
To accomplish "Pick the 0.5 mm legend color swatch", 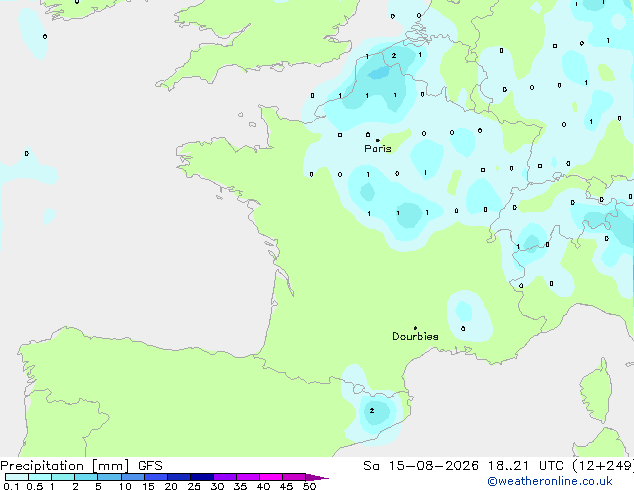I will [x=40, y=477].
